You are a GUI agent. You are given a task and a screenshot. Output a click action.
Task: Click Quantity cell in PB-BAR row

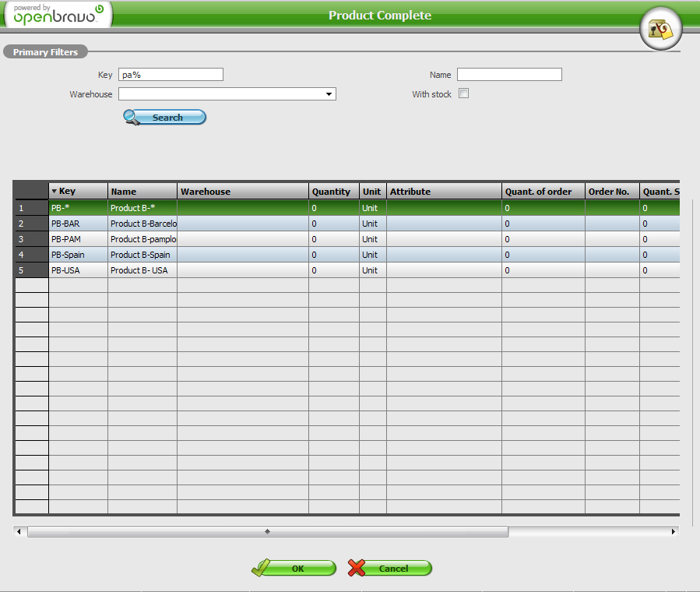(334, 224)
